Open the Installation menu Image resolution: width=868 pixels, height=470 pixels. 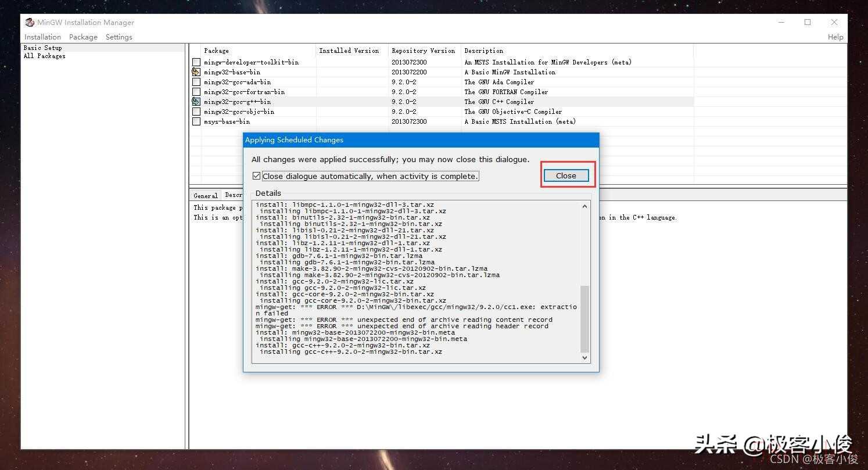[42, 37]
